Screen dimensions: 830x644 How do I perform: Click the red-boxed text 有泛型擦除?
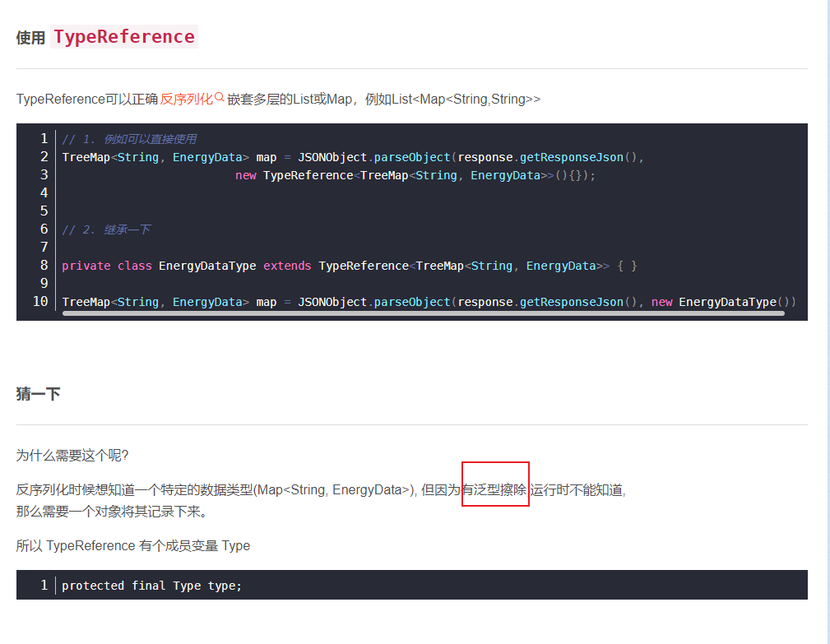pos(494,489)
